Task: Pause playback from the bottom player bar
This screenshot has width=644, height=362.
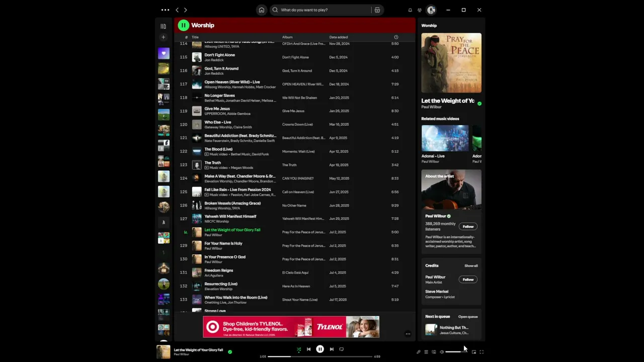Action: pyautogui.click(x=320, y=349)
